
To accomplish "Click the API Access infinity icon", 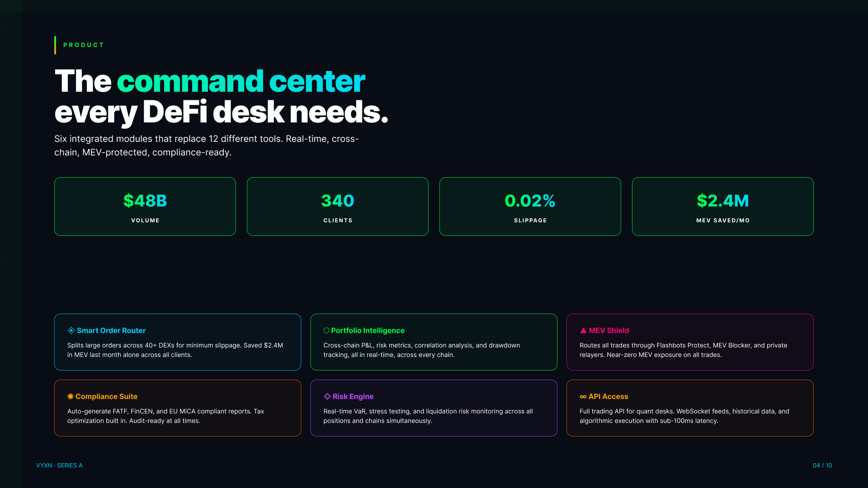I will [583, 397].
